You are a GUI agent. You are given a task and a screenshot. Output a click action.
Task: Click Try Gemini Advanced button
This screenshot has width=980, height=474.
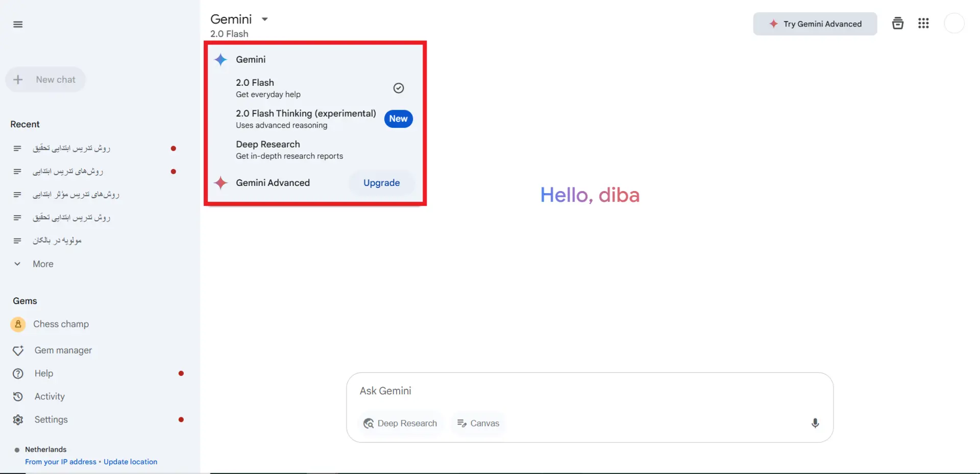815,24
